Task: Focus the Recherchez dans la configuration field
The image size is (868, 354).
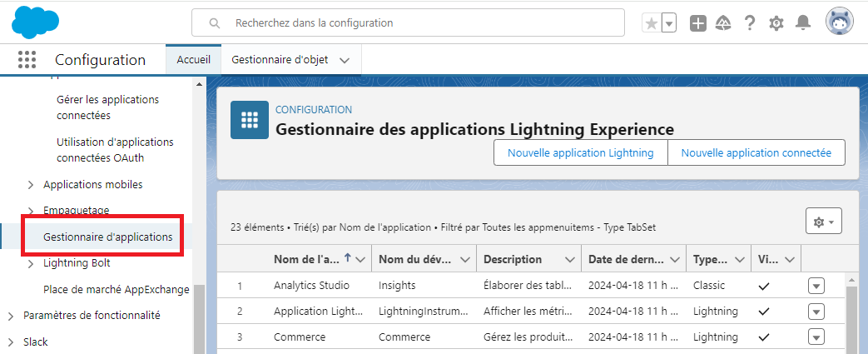Action: (x=408, y=22)
